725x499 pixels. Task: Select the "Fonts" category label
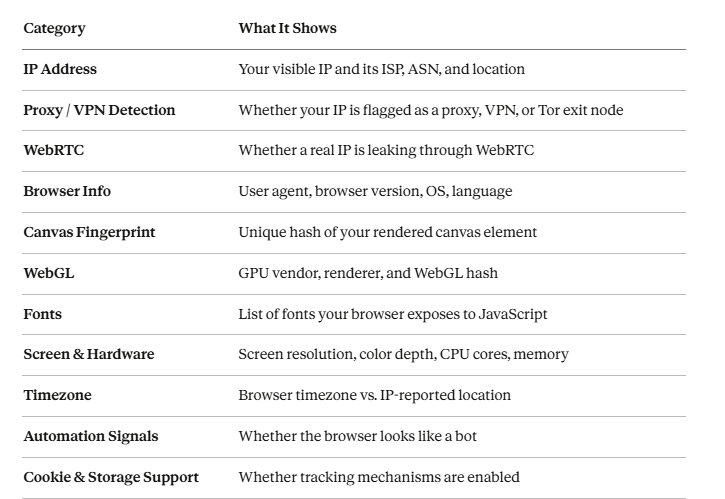43,314
